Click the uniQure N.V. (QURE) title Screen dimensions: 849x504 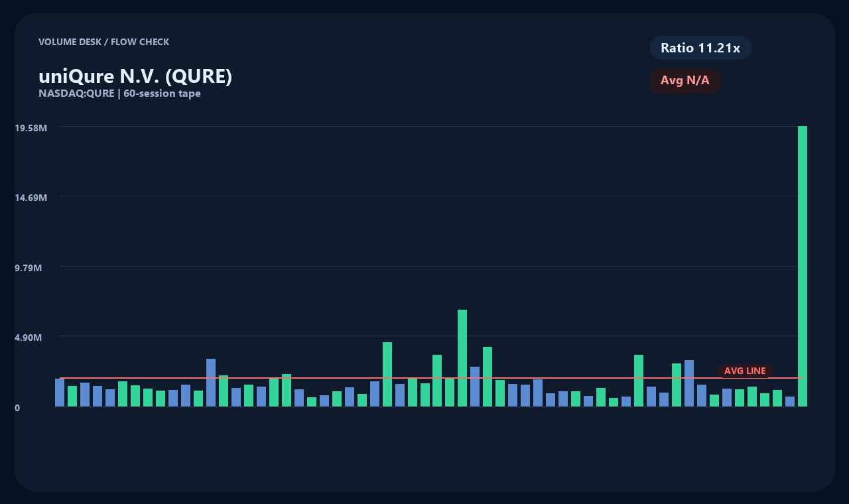click(135, 76)
